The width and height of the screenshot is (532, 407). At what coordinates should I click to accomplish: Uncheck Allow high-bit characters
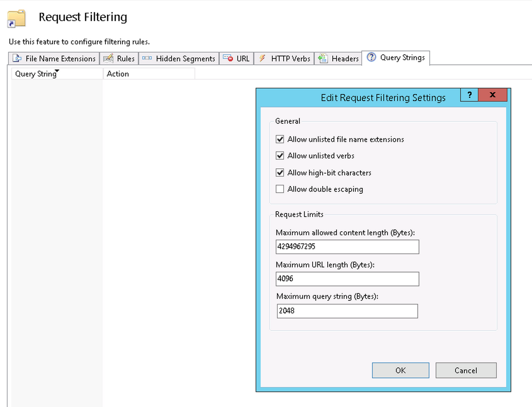[x=280, y=172]
